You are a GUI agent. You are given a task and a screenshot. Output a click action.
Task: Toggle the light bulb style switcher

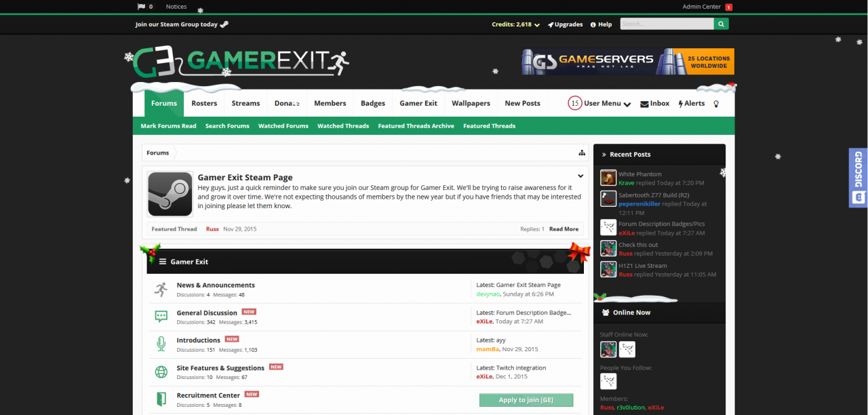[x=716, y=104]
